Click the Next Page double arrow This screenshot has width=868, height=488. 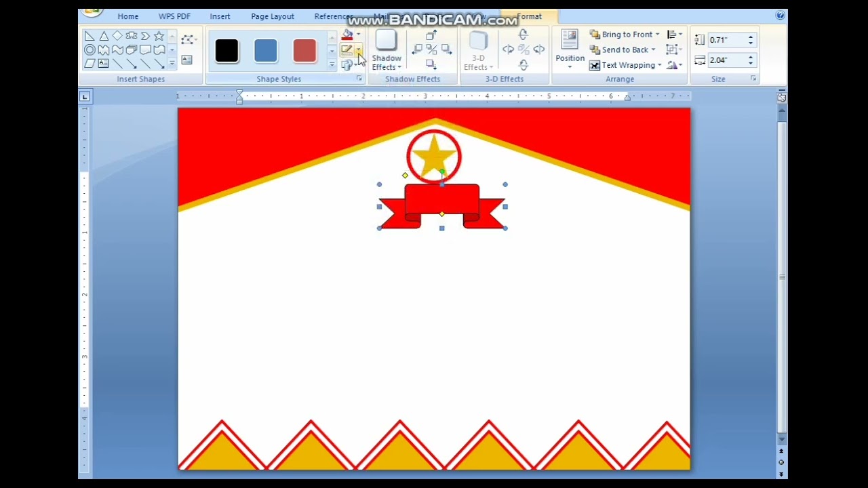(x=781, y=473)
